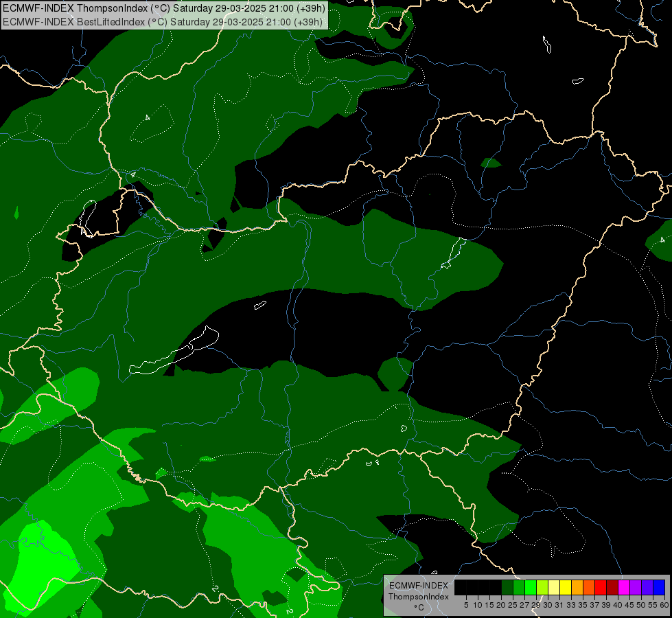
Task: Pick the orange 33–35 legend swatch
Action: 577,587
